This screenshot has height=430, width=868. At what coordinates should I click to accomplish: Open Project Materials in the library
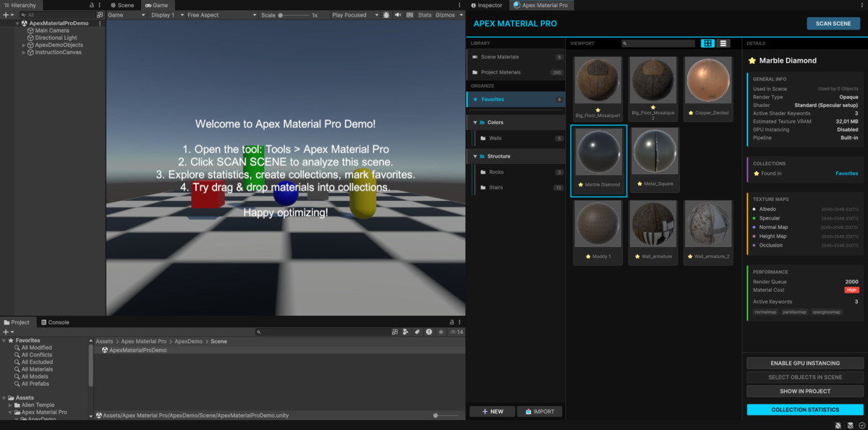point(516,72)
